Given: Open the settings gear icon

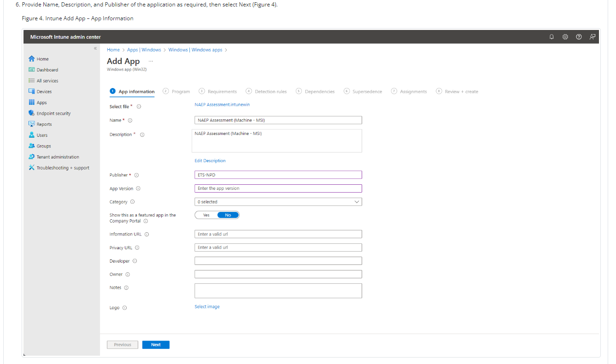Looking at the screenshot, I should 565,37.
